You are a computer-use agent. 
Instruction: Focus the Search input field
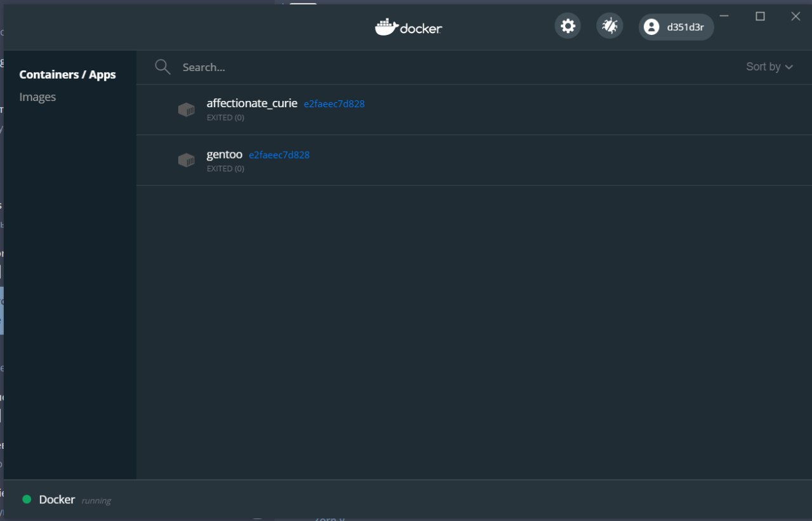pos(444,67)
